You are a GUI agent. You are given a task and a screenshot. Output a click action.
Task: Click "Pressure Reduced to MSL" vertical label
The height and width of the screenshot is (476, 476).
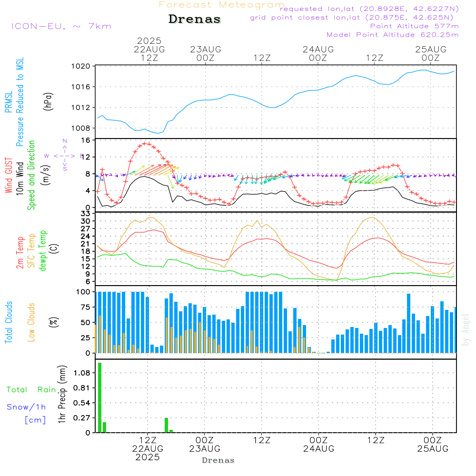[20, 102]
